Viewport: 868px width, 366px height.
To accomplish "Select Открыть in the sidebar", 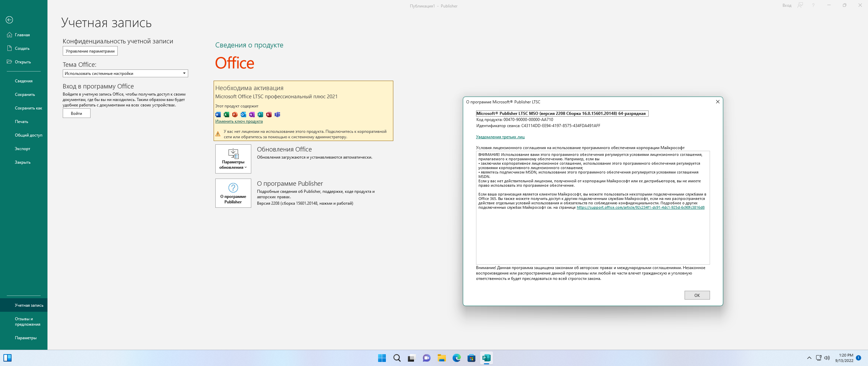I will [x=24, y=62].
